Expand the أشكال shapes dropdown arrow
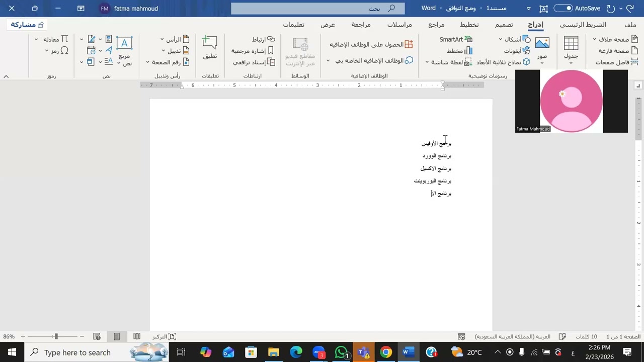Image resolution: width=644 pixels, height=362 pixels. (501, 39)
